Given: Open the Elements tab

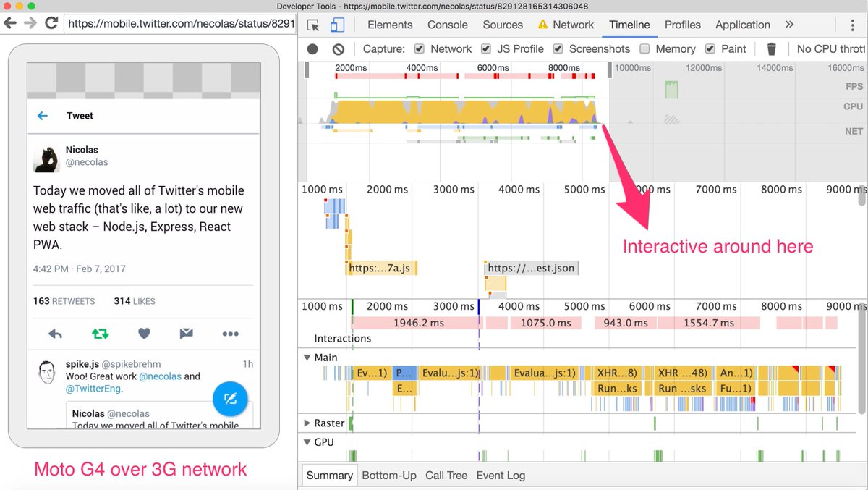Looking at the screenshot, I should [391, 25].
